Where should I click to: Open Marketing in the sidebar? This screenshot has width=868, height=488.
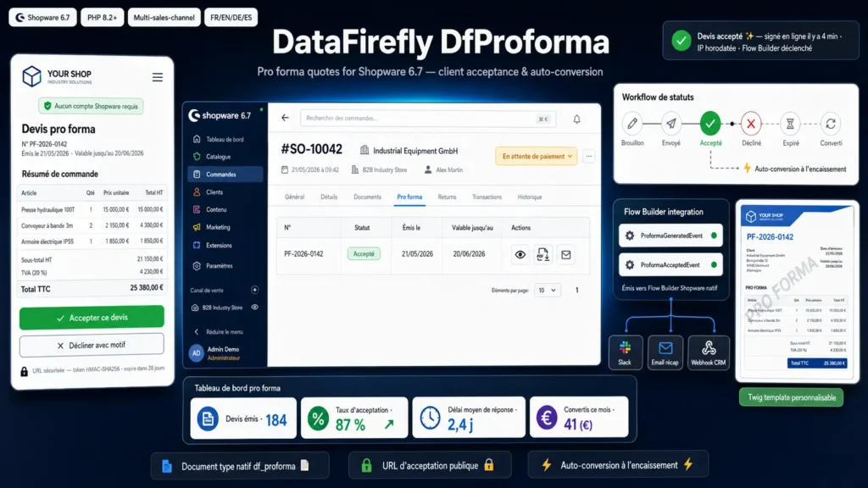[x=225, y=227]
